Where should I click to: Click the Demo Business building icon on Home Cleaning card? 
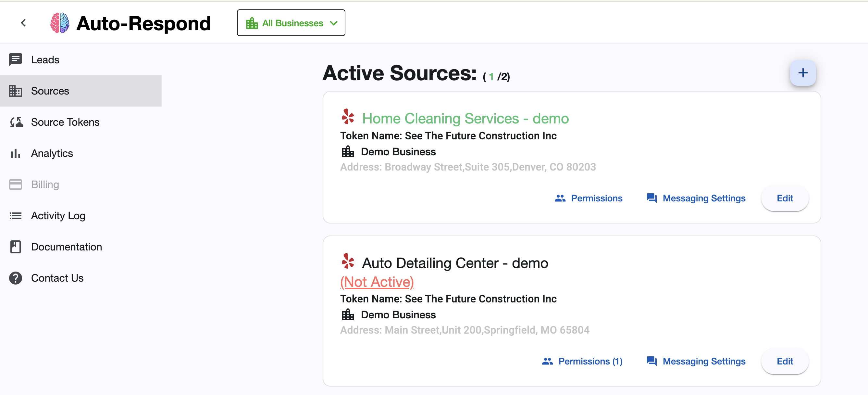[x=348, y=151]
